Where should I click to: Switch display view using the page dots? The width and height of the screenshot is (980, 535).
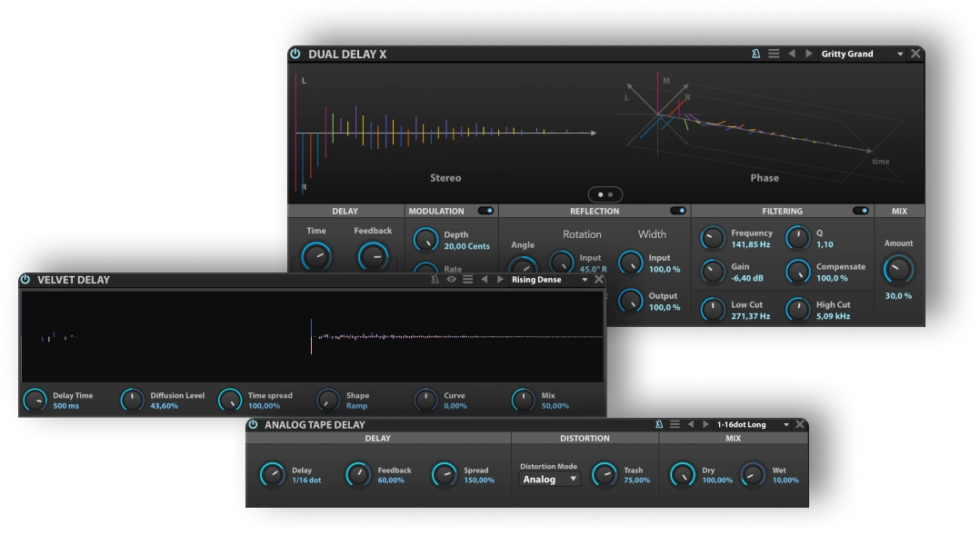[x=605, y=194]
